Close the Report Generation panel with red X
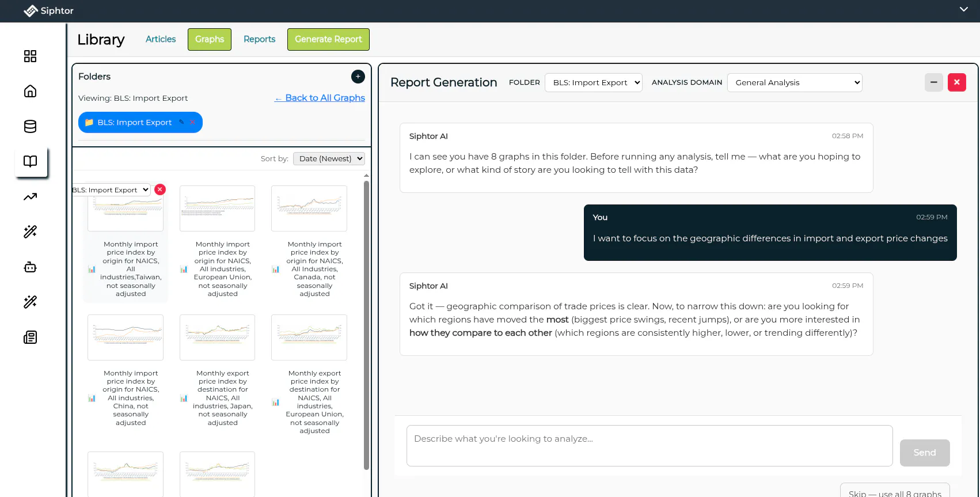Screen dimensions: 980x497 click(957, 82)
